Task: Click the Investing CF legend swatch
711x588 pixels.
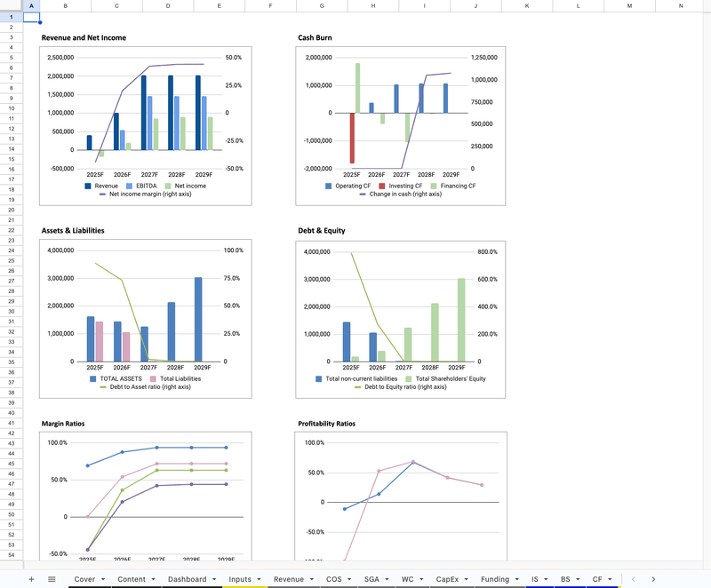Action: coord(383,186)
